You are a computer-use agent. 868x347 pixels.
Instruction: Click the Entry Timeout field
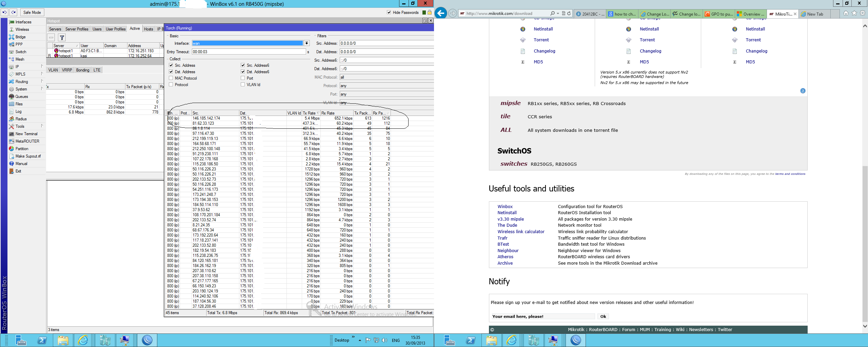pyautogui.click(x=249, y=52)
